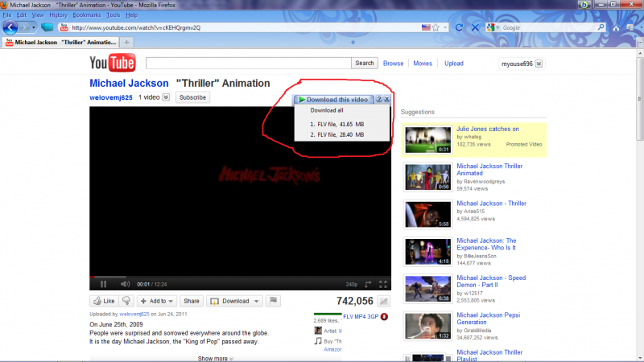Viewport: 644px width, 362px height.
Task: Open Michael Jackson Thriller Animated thumbnail
Action: [427, 177]
